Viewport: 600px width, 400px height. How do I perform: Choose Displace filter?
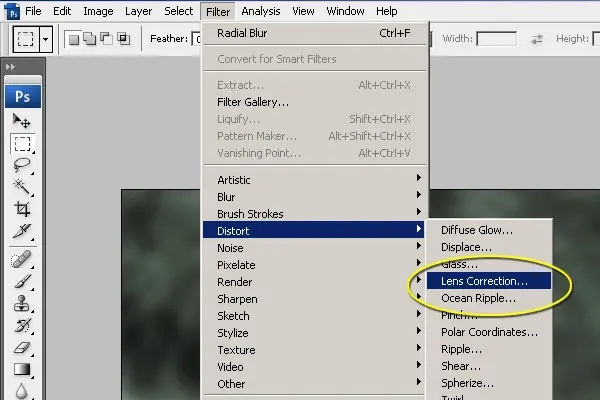[x=489, y=247]
